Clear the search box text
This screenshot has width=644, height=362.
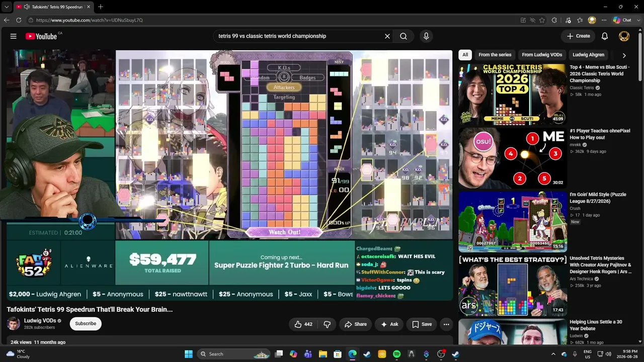point(387,36)
